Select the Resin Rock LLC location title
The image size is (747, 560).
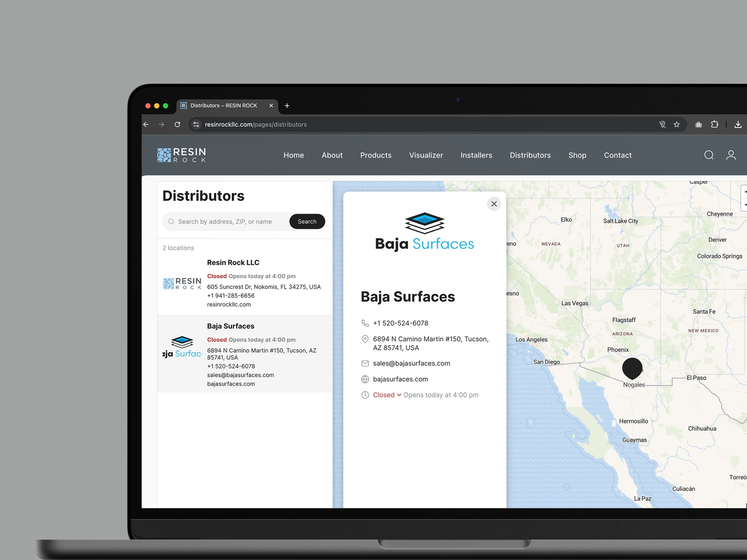[x=233, y=263]
